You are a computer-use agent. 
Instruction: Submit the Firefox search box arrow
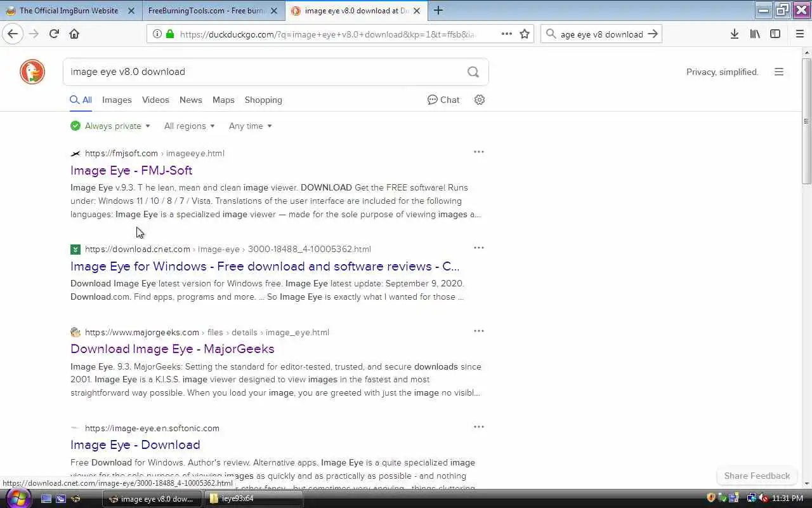coord(653,34)
